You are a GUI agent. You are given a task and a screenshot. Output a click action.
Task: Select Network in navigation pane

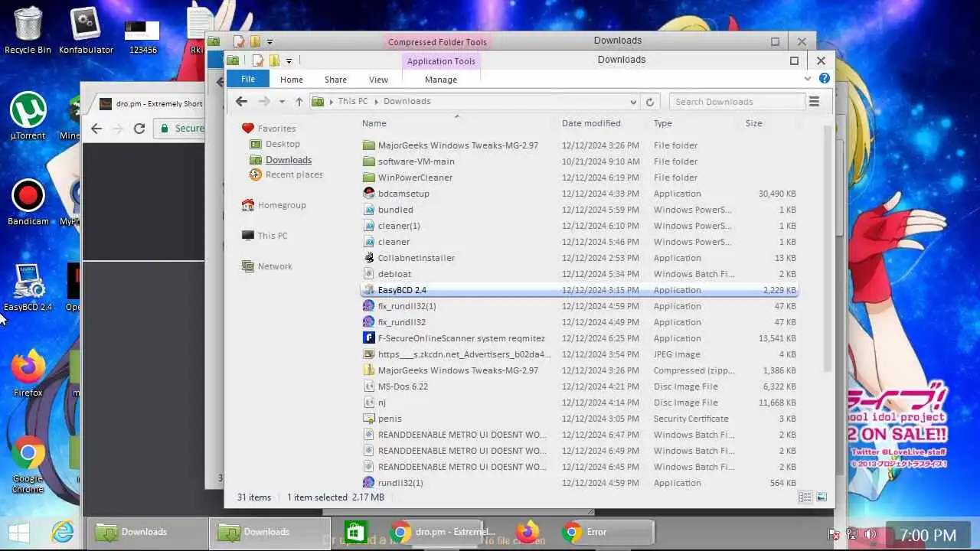pyautogui.click(x=266, y=266)
